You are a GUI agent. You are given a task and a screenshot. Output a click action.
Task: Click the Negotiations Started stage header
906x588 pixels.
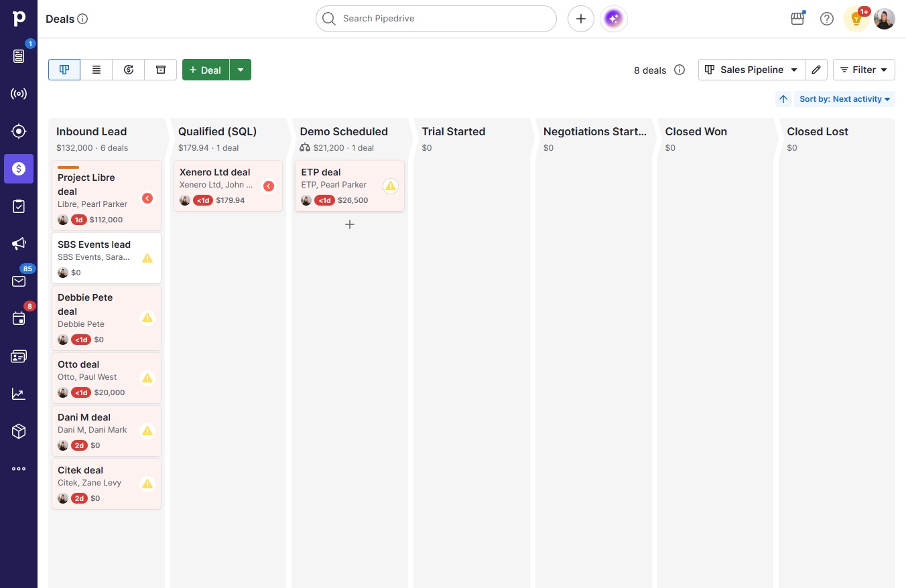point(595,131)
